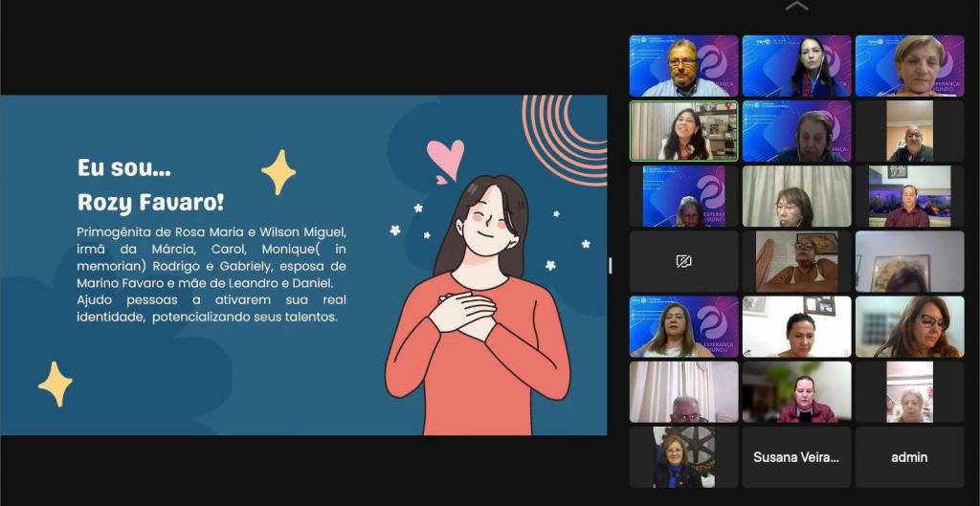Open the green-bordered active speaker tile
Image resolution: width=980 pixels, height=506 pixels.
683,131
